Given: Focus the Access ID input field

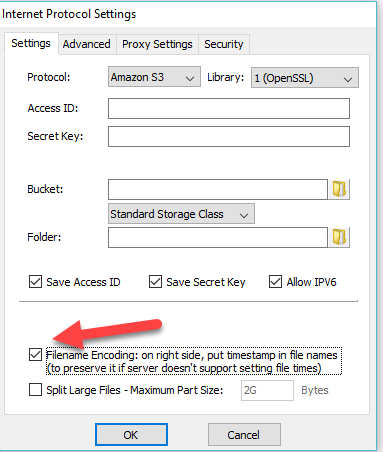Looking at the screenshot, I should pyautogui.click(x=229, y=108).
